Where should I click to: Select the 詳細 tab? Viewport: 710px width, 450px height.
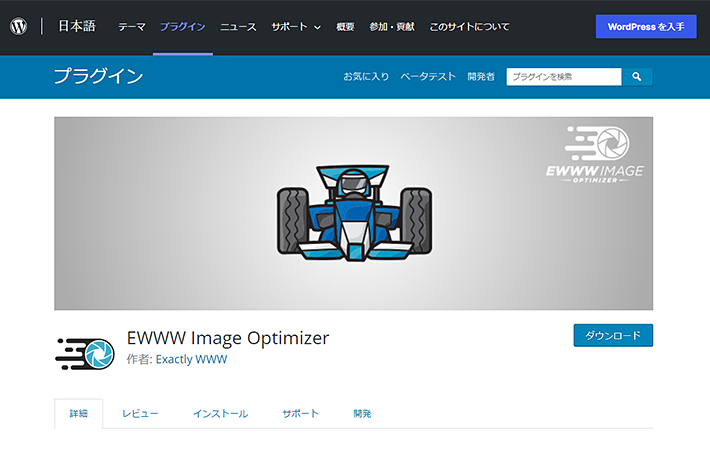coord(78,413)
